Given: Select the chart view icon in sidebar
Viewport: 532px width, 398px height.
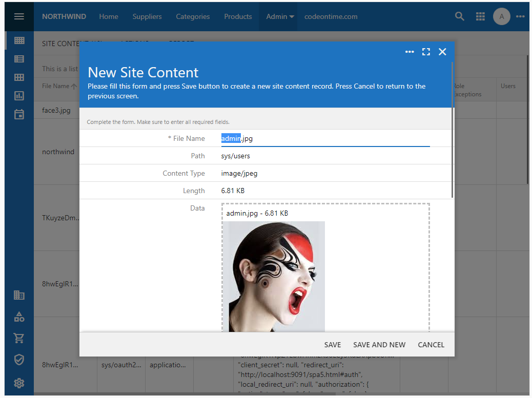Looking at the screenshot, I should pos(19,96).
